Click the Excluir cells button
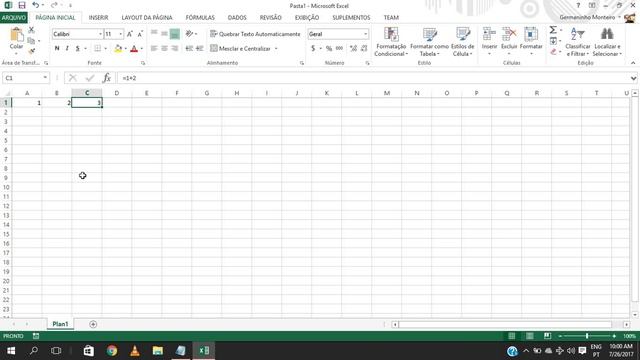This screenshot has width=640, height=360. point(509,41)
